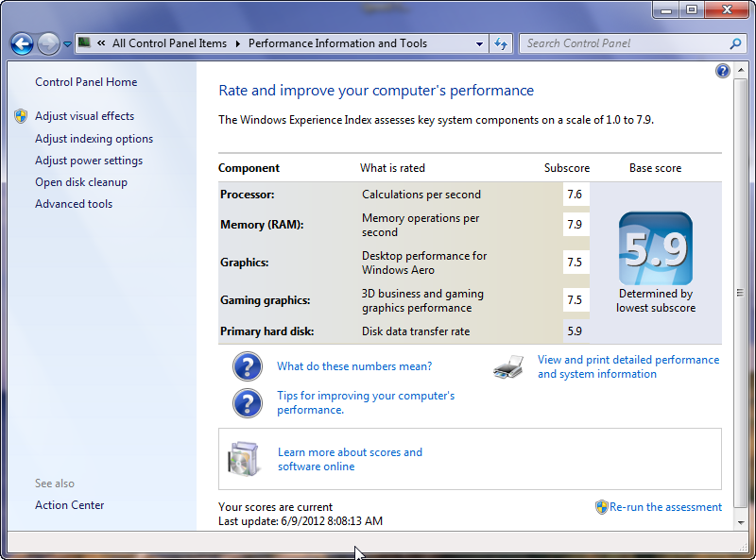Expand the address bar history dropdown
This screenshot has width=756, height=560.
(480, 43)
